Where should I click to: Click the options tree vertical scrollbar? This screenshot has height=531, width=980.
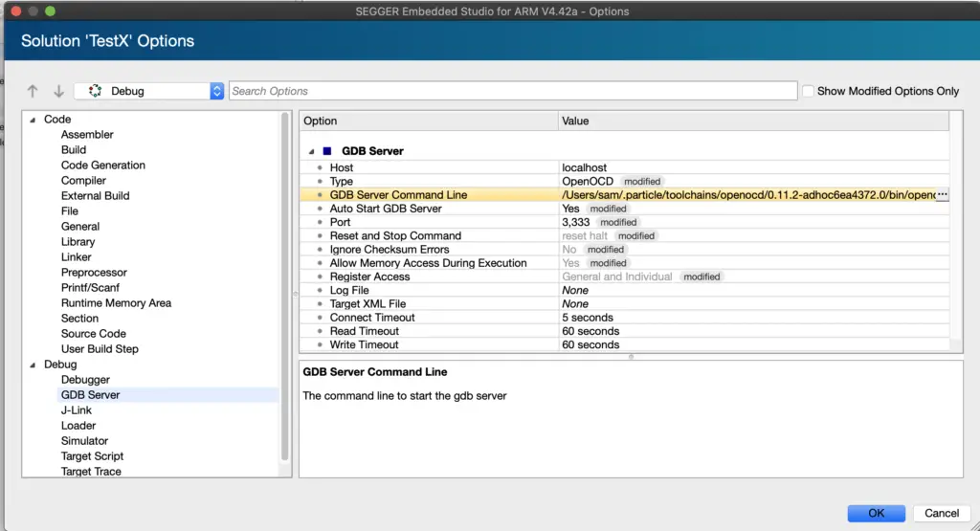pos(285,287)
